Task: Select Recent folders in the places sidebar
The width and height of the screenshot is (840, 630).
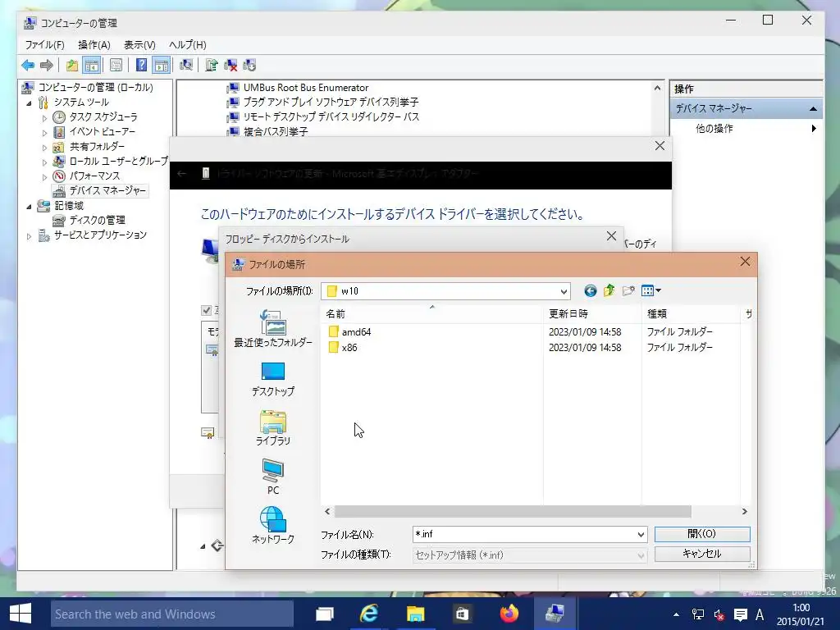Action: [x=273, y=329]
